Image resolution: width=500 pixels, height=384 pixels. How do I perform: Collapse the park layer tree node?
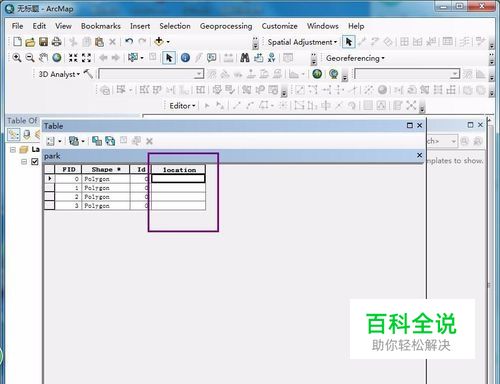[x=24, y=162]
